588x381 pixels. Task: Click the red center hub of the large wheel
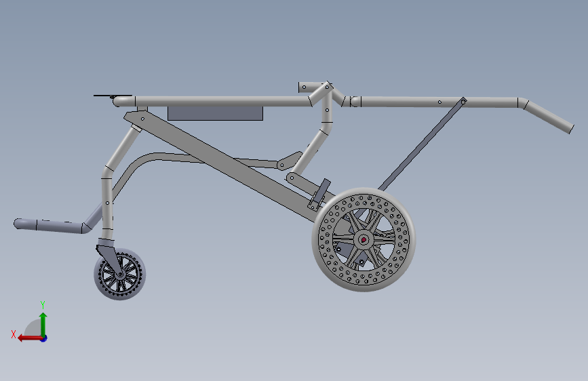[x=364, y=239]
